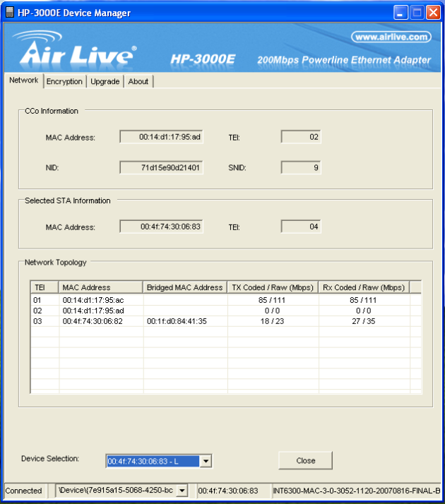The width and height of the screenshot is (445, 504).
Task: Sort by the TEI column header
Action: (x=44, y=287)
